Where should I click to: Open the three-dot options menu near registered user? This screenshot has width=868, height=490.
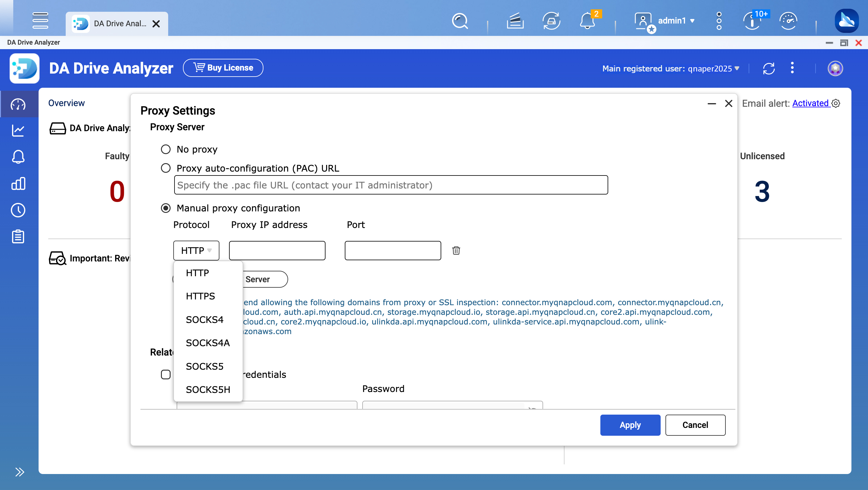click(793, 68)
